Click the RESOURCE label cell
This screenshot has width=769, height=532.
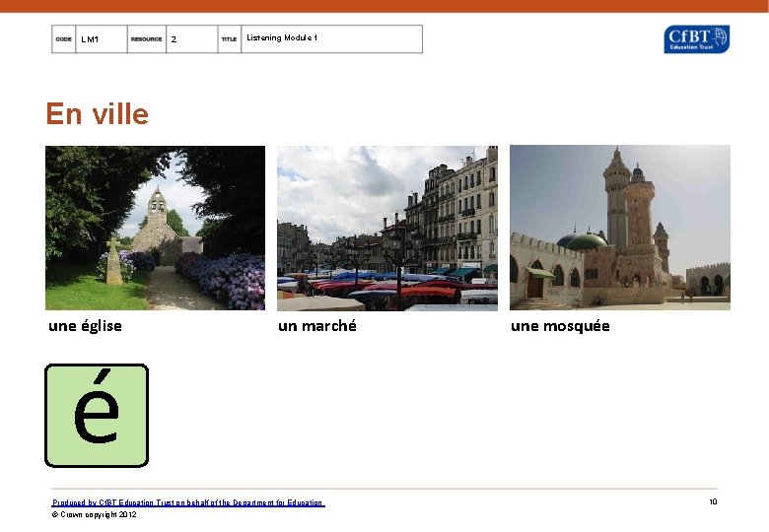[147, 39]
